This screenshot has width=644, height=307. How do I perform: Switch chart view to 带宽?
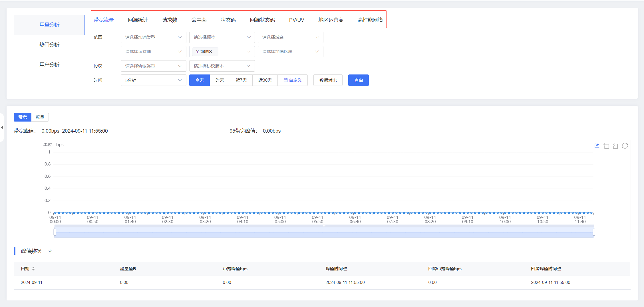pos(23,117)
